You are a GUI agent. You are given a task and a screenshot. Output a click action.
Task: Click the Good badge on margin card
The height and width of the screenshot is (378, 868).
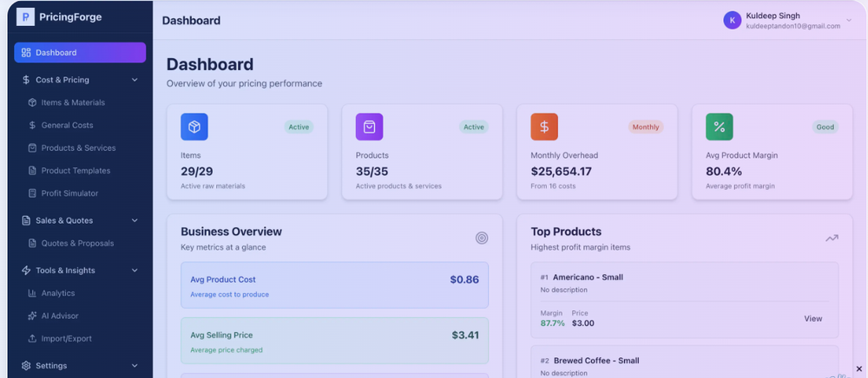pos(825,127)
